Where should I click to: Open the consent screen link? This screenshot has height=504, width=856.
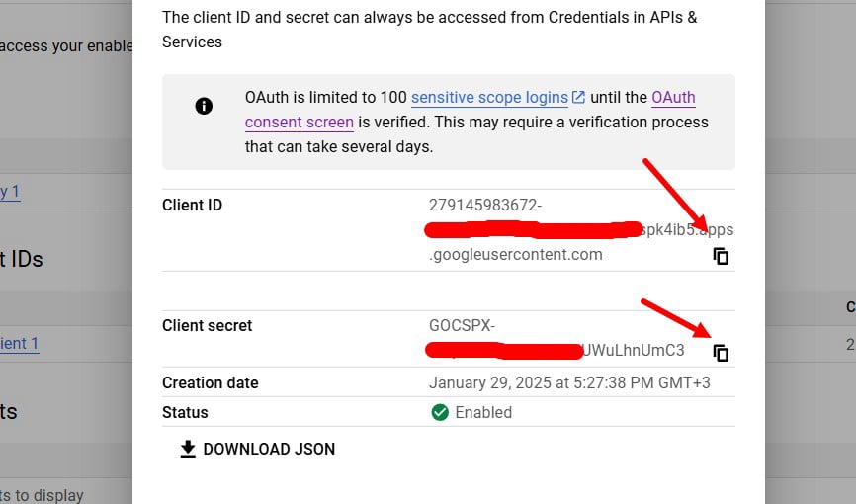click(x=300, y=122)
